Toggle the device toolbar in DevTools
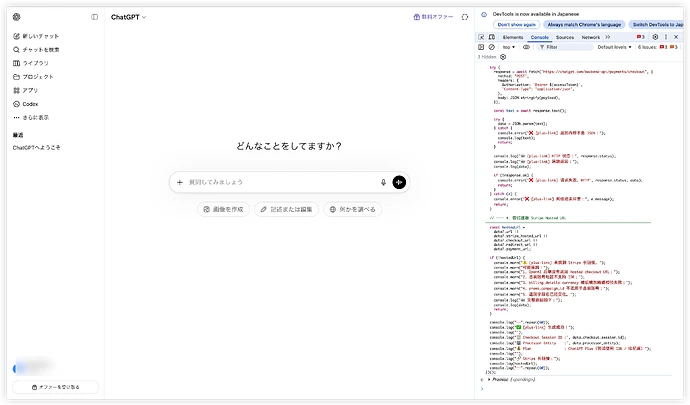 (492, 37)
